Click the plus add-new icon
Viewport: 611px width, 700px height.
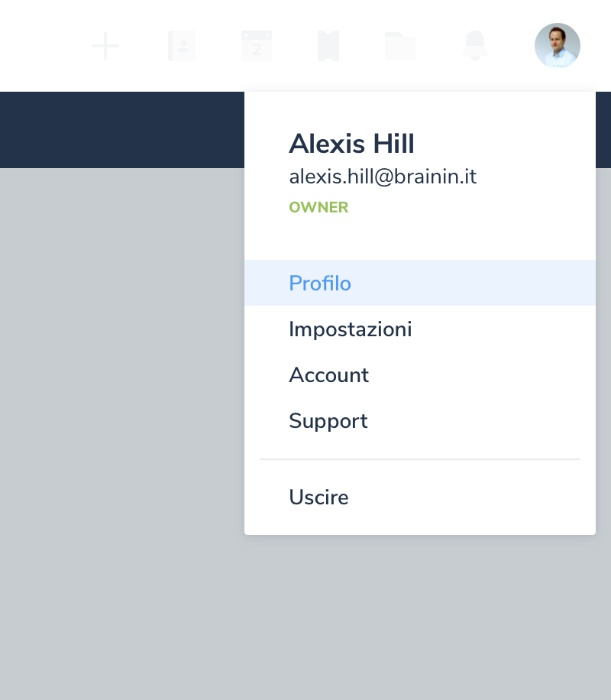[105, 46]
